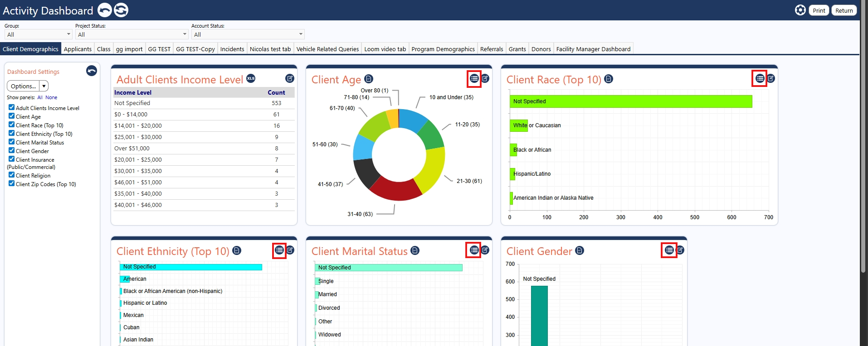This screenshot has width=868, height=346.
Task: Switch to the Applicants tab
Action: coord(78,49)
